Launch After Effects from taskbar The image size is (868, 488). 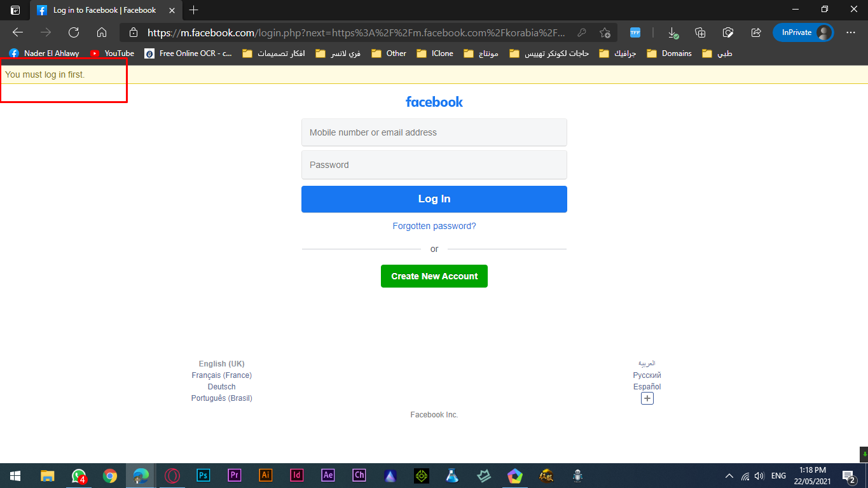pyautogui.click(x=328, y=475)
